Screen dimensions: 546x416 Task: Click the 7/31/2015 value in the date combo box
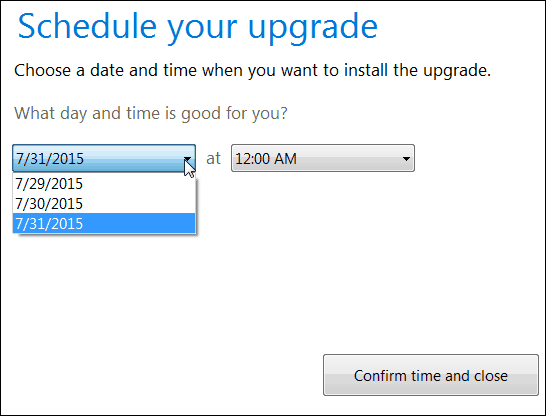coord(50,159)
